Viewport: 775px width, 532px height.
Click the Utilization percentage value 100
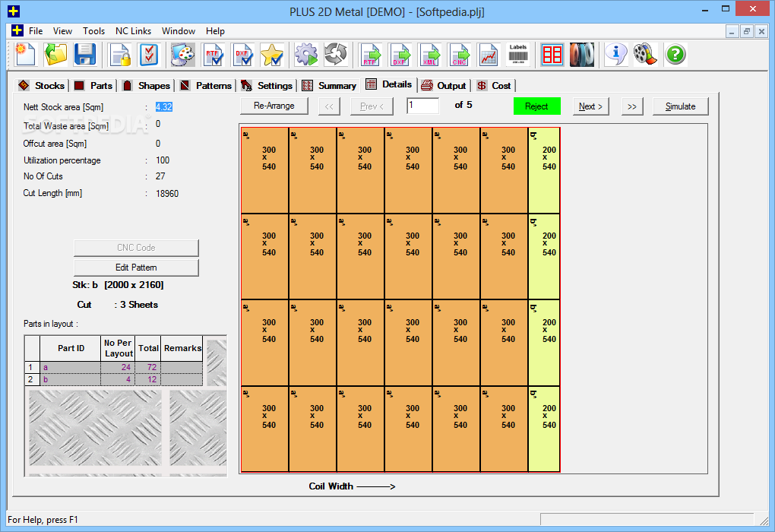[x=163, y=160]
